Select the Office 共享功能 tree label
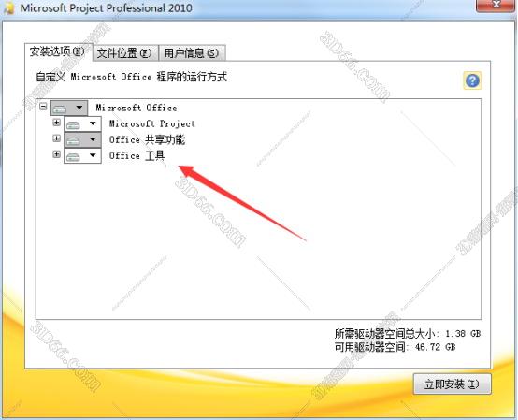 pos(147,139)
